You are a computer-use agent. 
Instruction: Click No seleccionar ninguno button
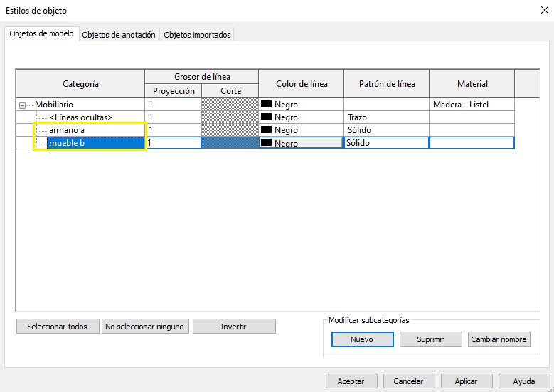[145, 327]
